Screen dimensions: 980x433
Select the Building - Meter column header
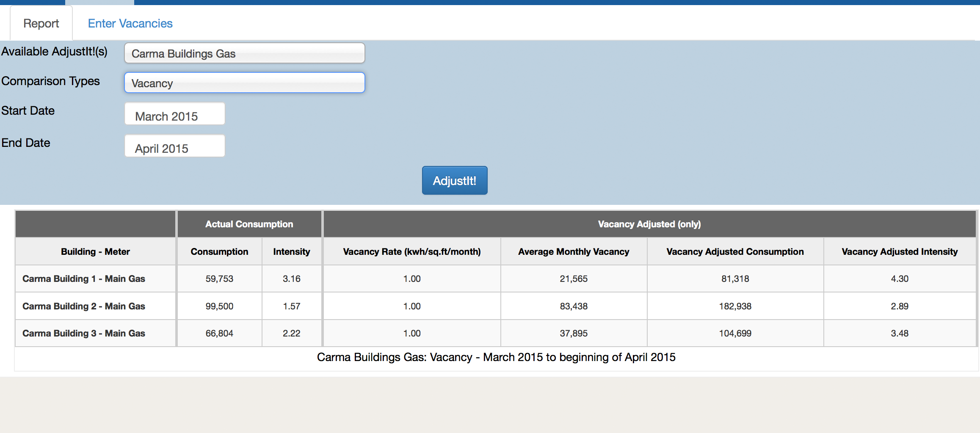(x=95, y=251)
